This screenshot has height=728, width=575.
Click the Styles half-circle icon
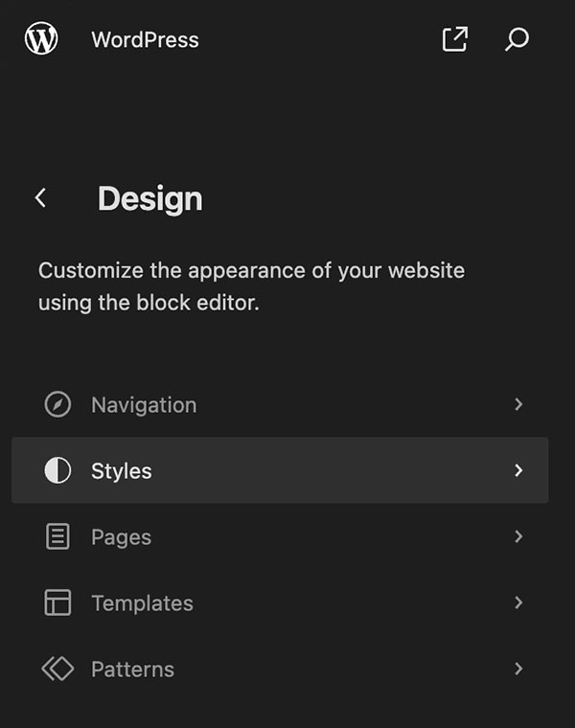pyautogui.click(x=57, y=470)
